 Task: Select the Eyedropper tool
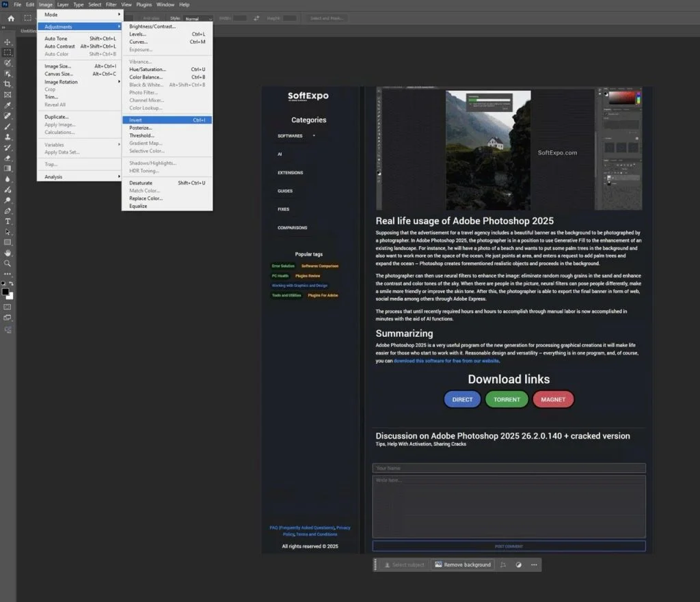(x=7, y=105)
